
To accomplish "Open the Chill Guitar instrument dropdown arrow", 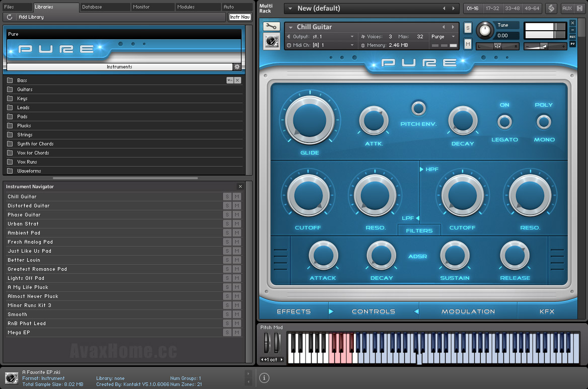I will click(290, 27).
